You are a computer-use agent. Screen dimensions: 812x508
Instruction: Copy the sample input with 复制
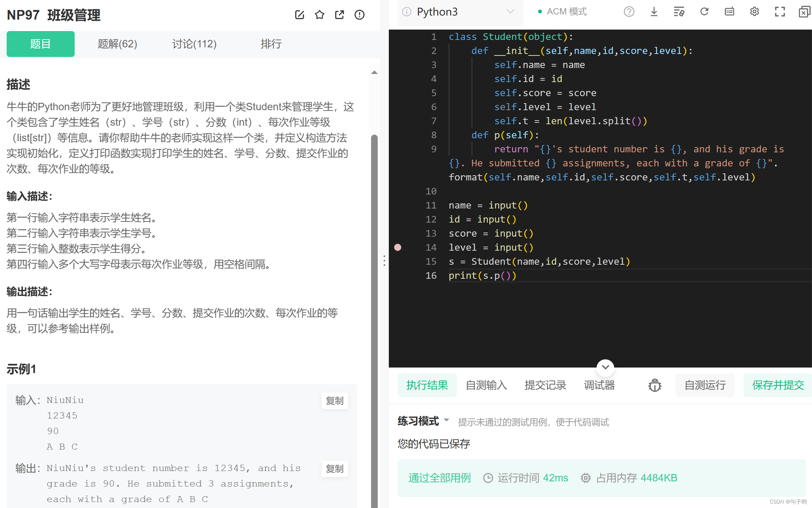334,401
